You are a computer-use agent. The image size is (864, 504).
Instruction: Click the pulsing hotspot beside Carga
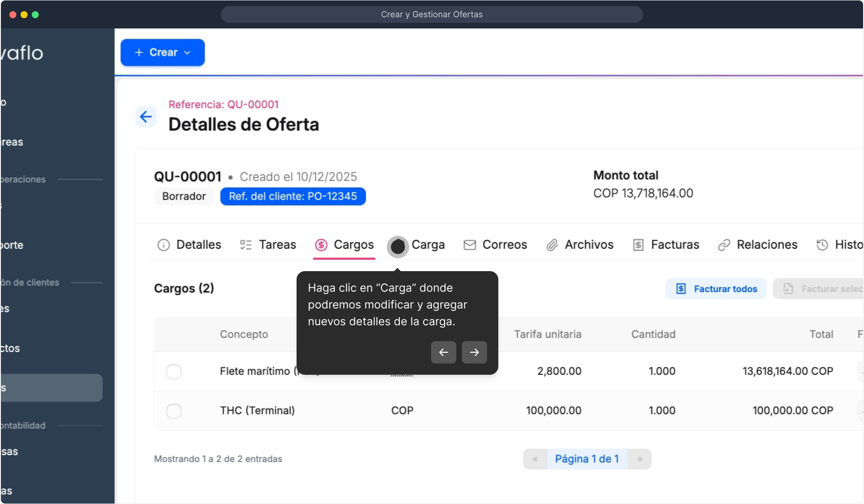[398, 246]
